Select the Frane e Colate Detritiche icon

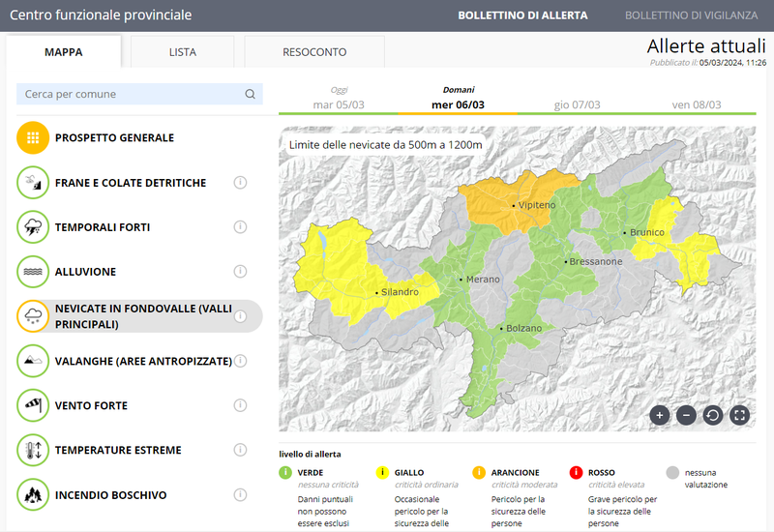pos(33,183)
